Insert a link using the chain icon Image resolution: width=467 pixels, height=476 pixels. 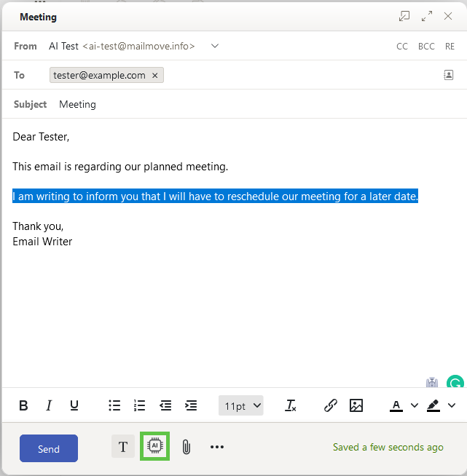click(330, 405)
